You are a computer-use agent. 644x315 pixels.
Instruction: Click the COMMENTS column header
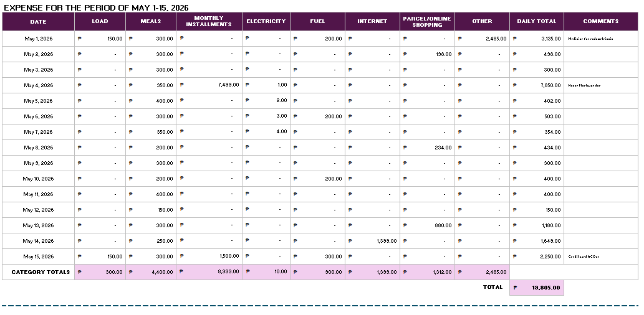[601, 21]
